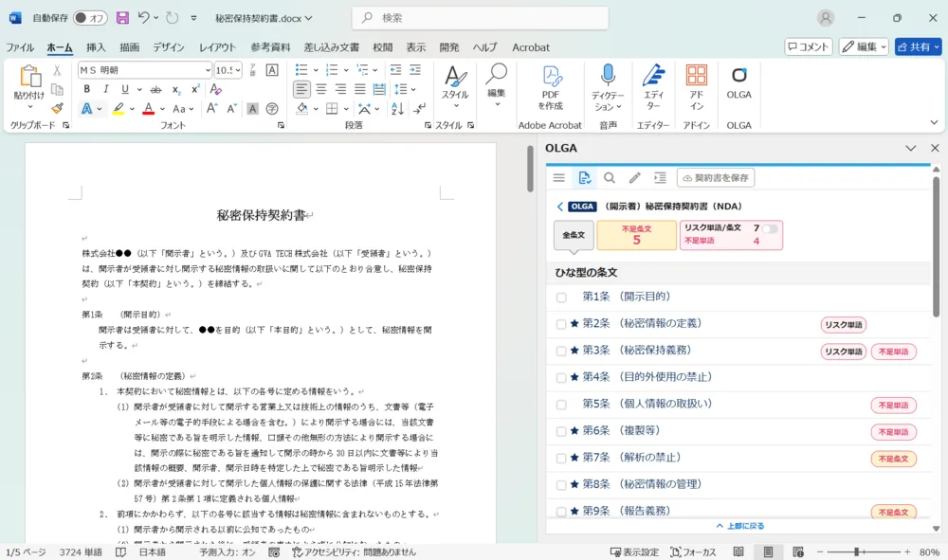Check the box for 第1条（開示目的）

click(x=561, y=298)
